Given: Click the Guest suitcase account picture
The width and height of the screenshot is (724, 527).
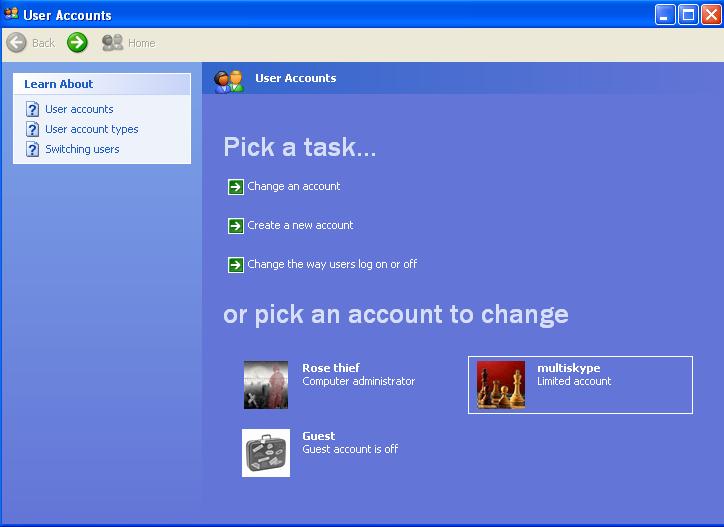Looking at the screenshot, I should click(266, 453).
